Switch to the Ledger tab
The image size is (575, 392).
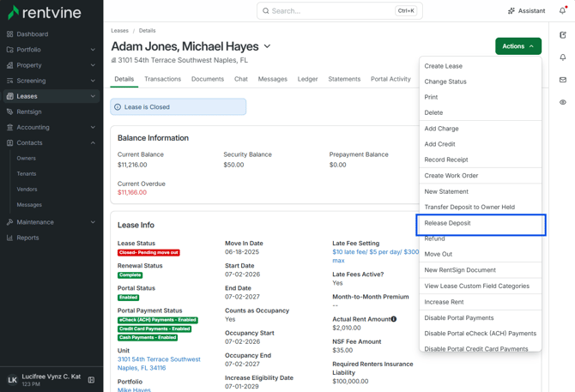308,79
